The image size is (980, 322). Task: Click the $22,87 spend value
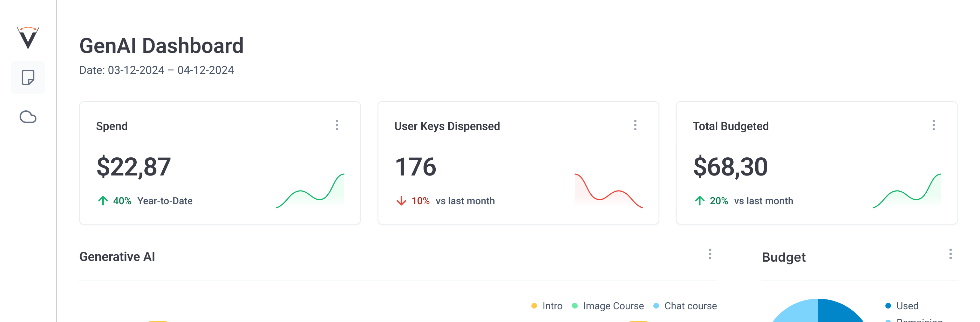coord(134,167)
